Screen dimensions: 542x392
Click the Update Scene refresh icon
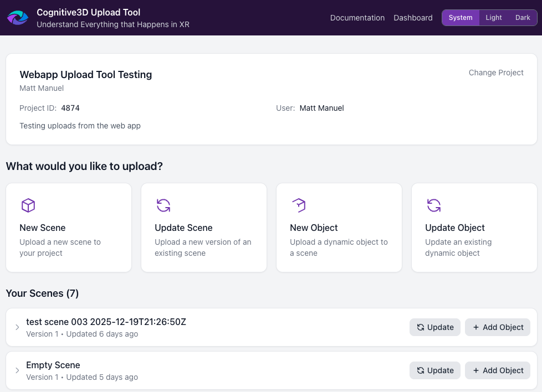[x=163, y=205]
